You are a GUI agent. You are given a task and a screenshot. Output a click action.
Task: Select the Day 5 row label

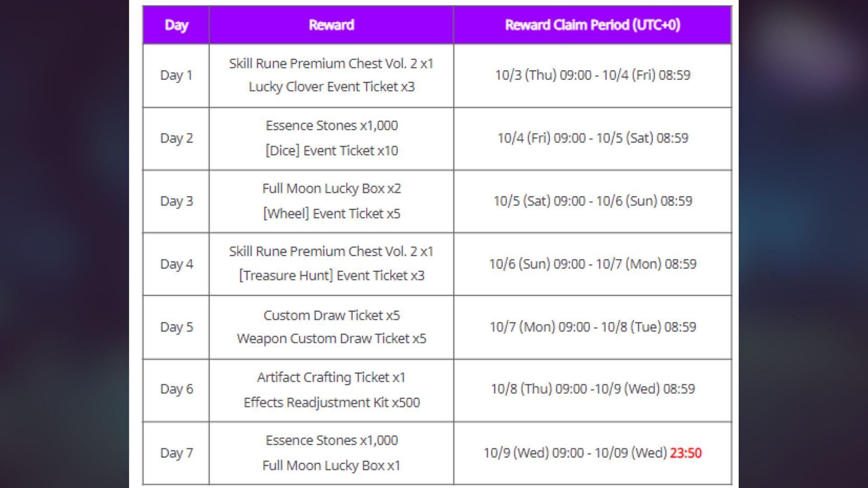click(x=176, y=327)
